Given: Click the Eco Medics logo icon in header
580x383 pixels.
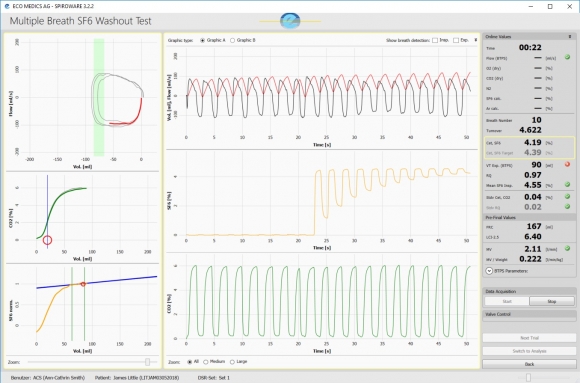Looking at the screenshot, I should pos(290,21).
